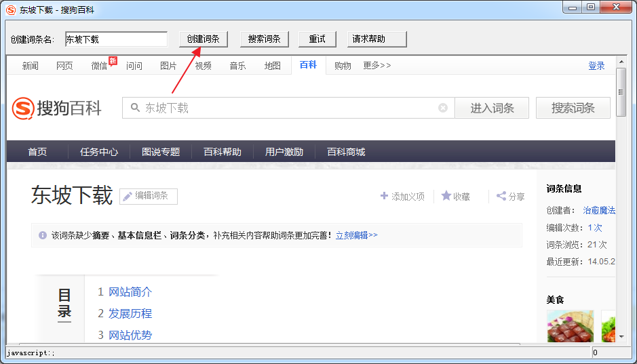Click the 立刻编辑>> link
The image size is (637, 364).
(357, 235)
